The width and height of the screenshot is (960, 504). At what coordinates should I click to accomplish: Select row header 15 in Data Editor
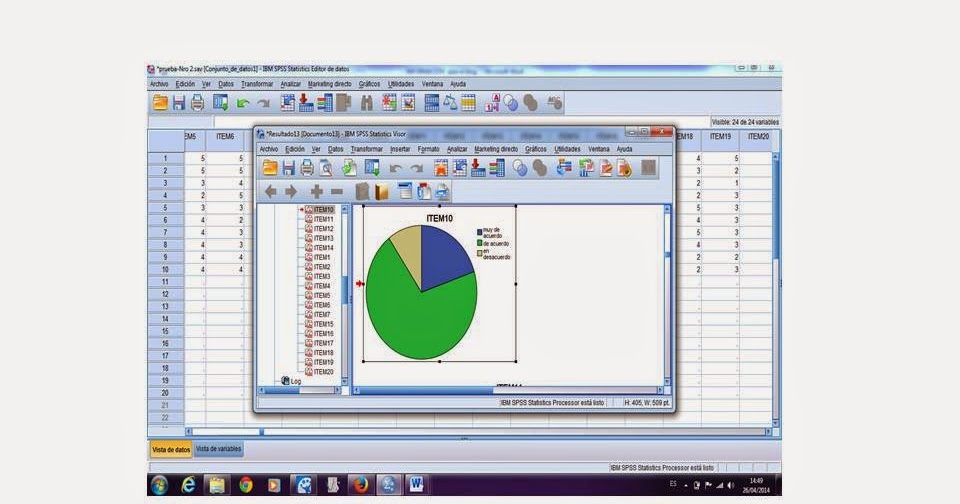click(165, 331)
